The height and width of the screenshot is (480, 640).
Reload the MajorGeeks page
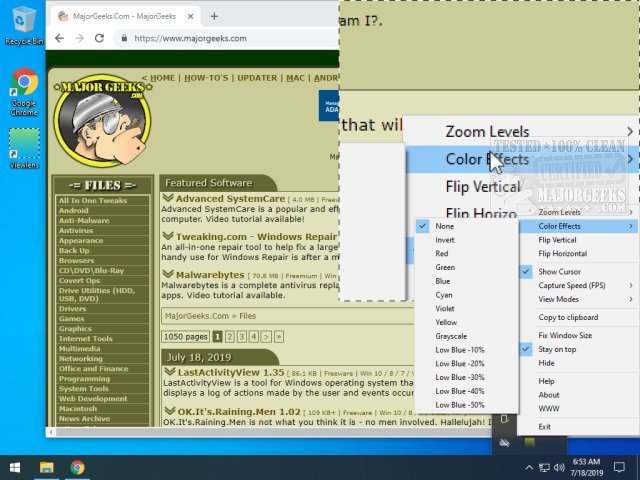click(99, 38)
